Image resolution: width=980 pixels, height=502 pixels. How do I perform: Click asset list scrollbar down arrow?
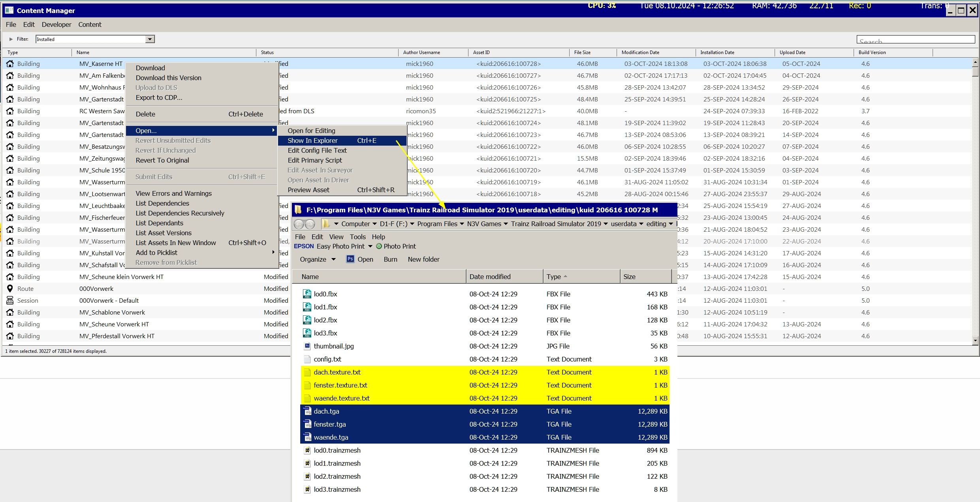(x=975, y=340)
